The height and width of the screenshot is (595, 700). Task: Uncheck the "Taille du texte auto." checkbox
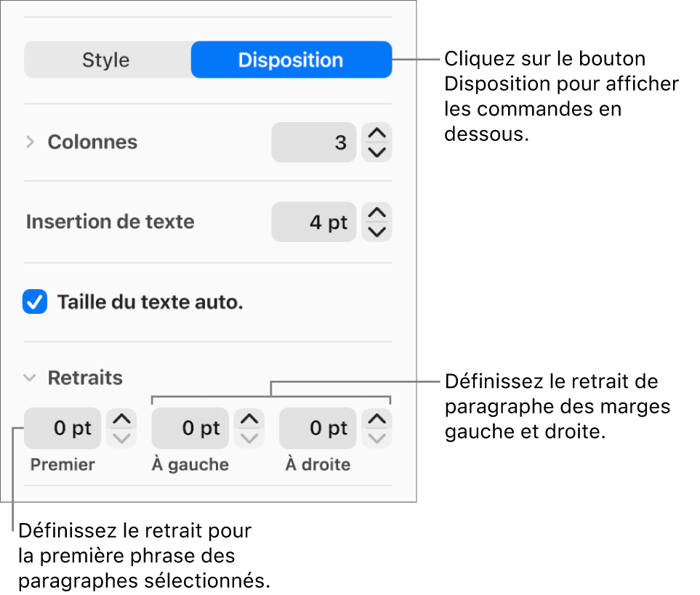pyautogui.click(x=34, y=301)
